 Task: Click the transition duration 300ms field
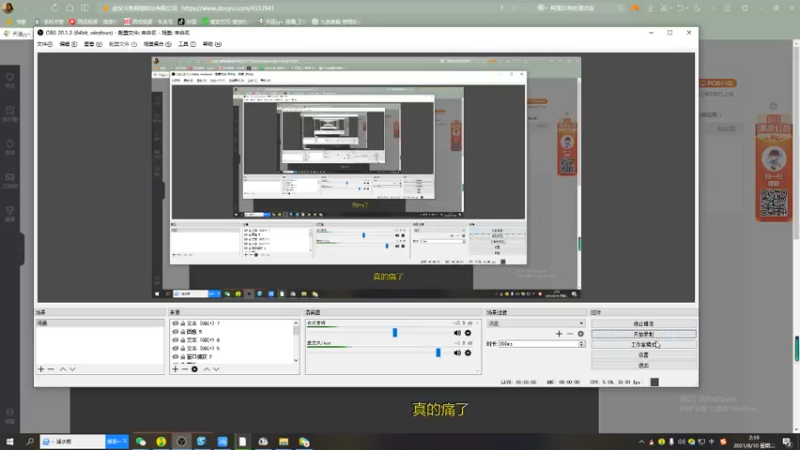click(x=538, y=344)
